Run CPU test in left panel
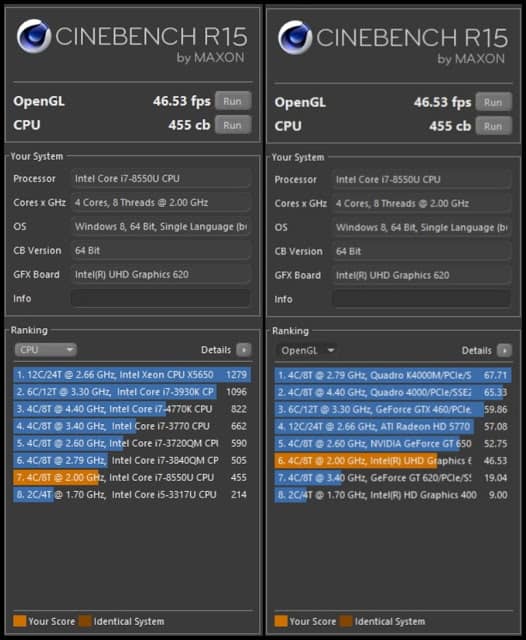The width and height of the screenshot is (526, 640). coord(233,125)
